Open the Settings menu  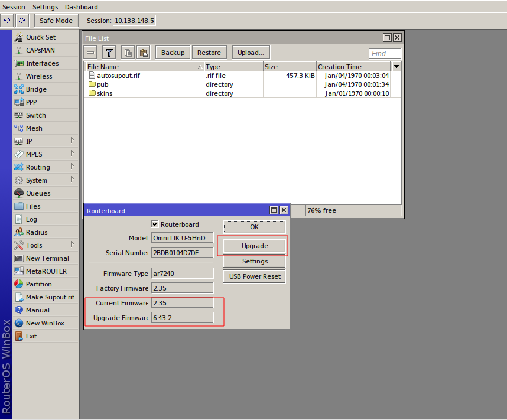tap(45, 6)
